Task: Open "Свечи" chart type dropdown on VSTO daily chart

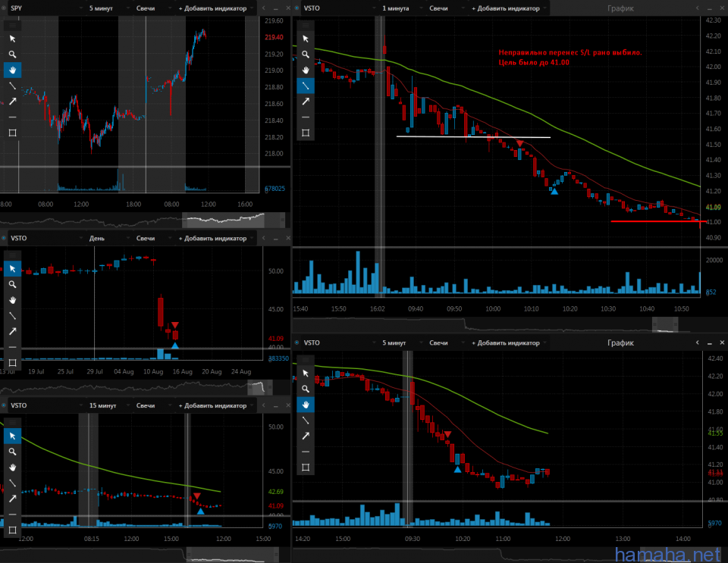Action: pyautogui.click(x=155, y=239)
